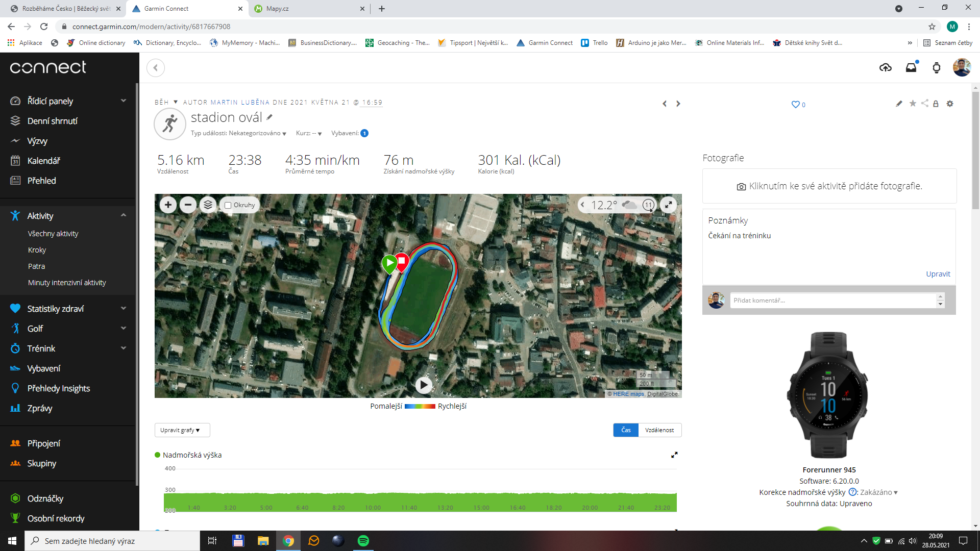Open activity gear settings menu

click(x=950, y=104)
